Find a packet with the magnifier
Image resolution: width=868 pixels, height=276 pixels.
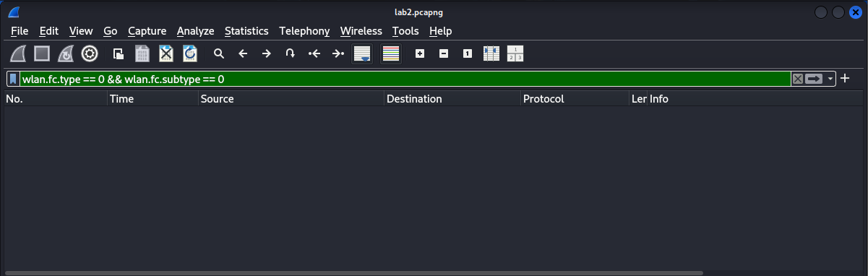[219, 53]
